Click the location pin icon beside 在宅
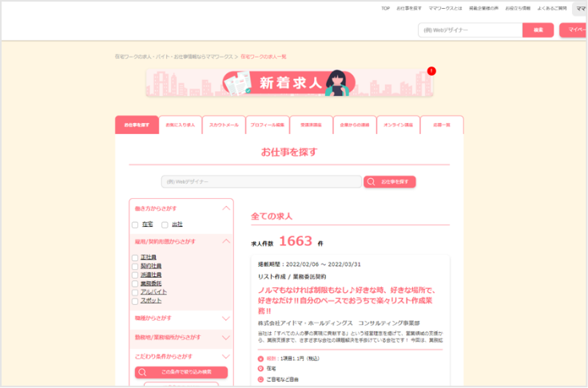Screen dimensions: 588x388 point(260,369)
